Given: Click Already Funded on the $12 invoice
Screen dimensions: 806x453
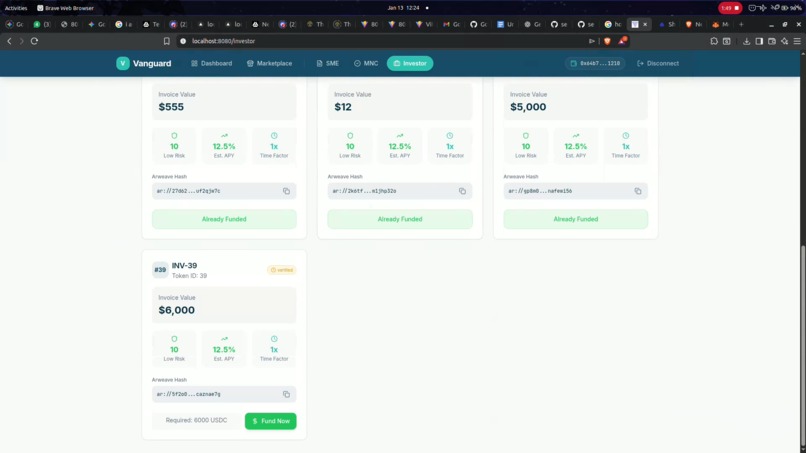Looking at the screenshot, I should coord(400,219).
